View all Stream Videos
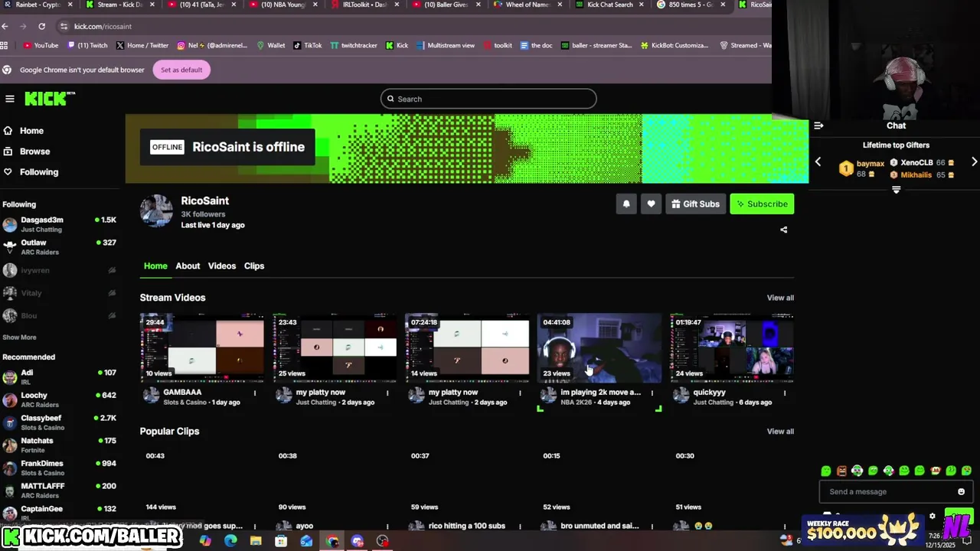This screenshot has height=551, width=980. (780, 298)
